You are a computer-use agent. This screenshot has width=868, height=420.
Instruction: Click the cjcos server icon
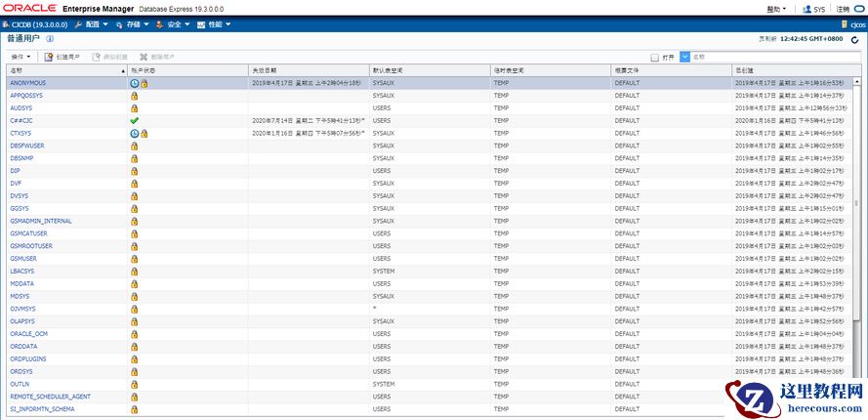click(845, 24)
